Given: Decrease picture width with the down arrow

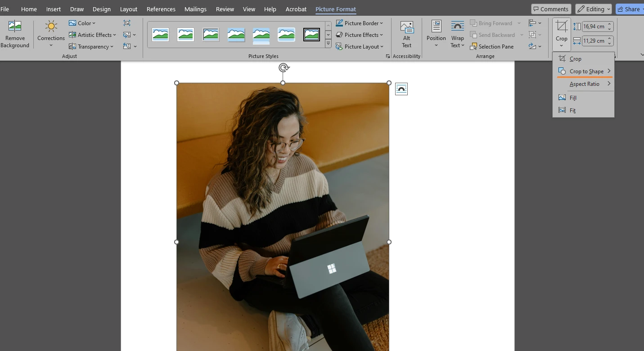Looking at the screenshot, I should pyautogui.click(x=609, y=43).
